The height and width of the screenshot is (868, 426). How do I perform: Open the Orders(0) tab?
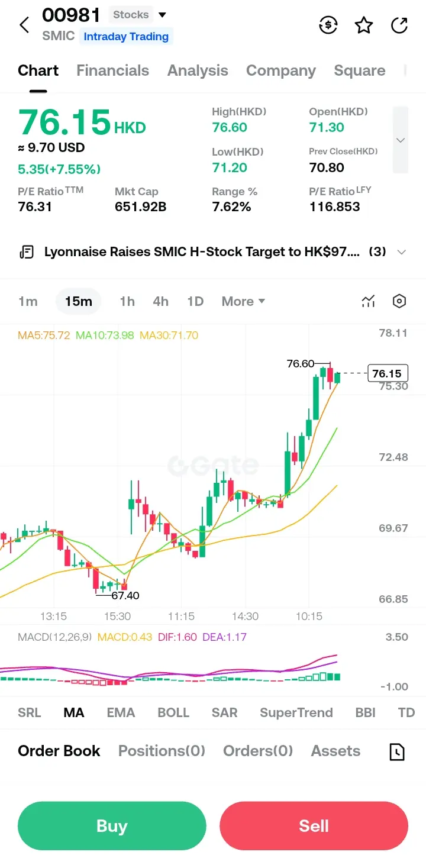click(x=258, y=751)
